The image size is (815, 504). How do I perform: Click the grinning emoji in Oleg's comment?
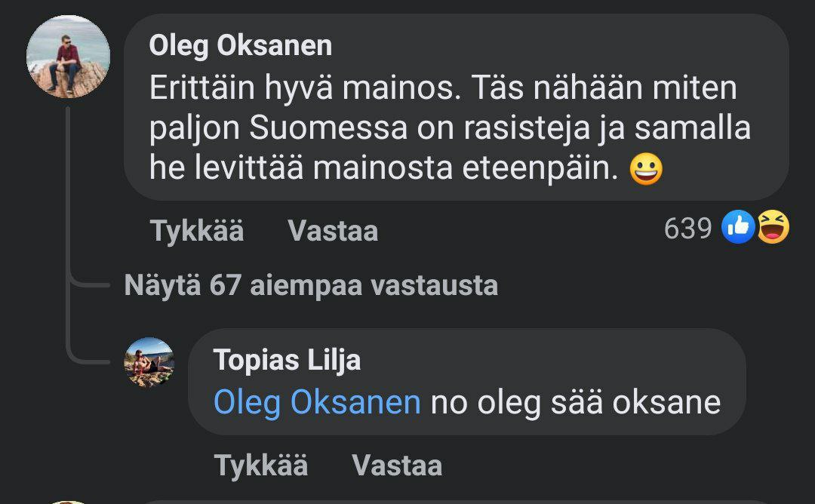tap(645, 169)
